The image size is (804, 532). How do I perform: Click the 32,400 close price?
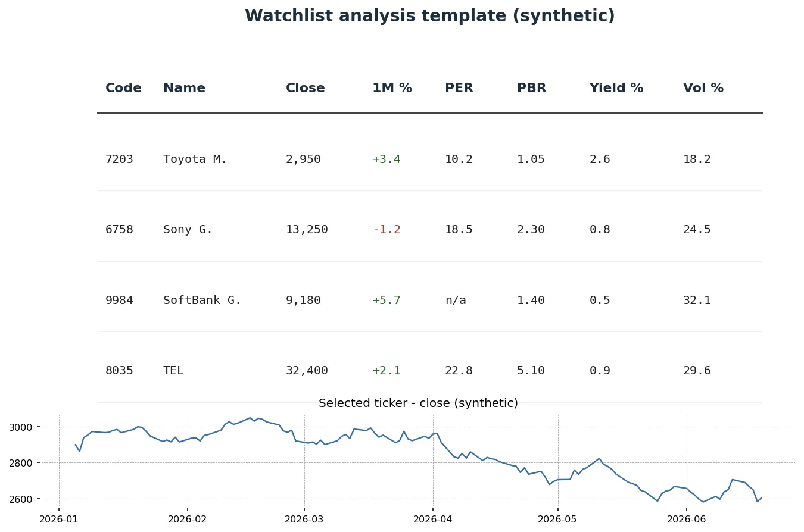(x=307, y=371)
